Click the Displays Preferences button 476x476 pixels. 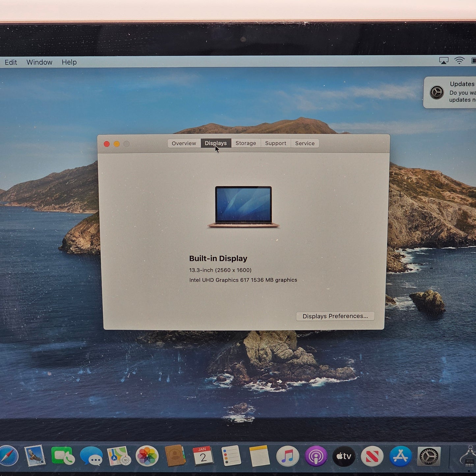point(335,316)
